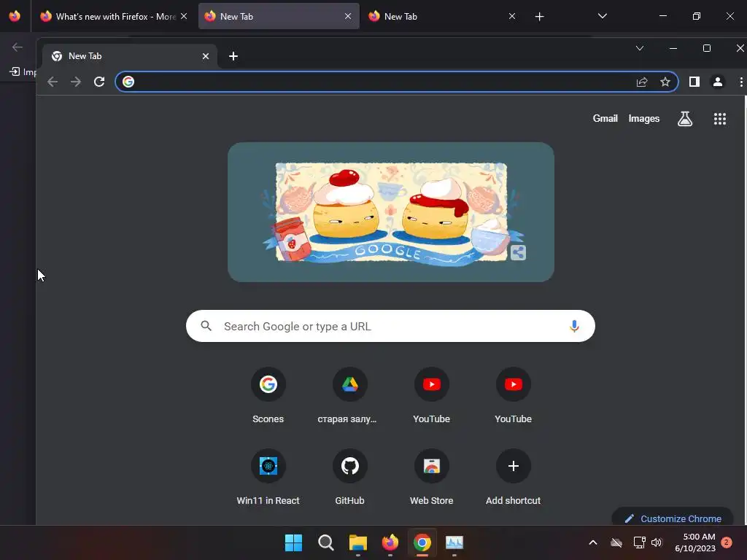This screenshot has height=560, width=747.
Task: Select the middle Firefox New Tab
Action: point(279,17)
